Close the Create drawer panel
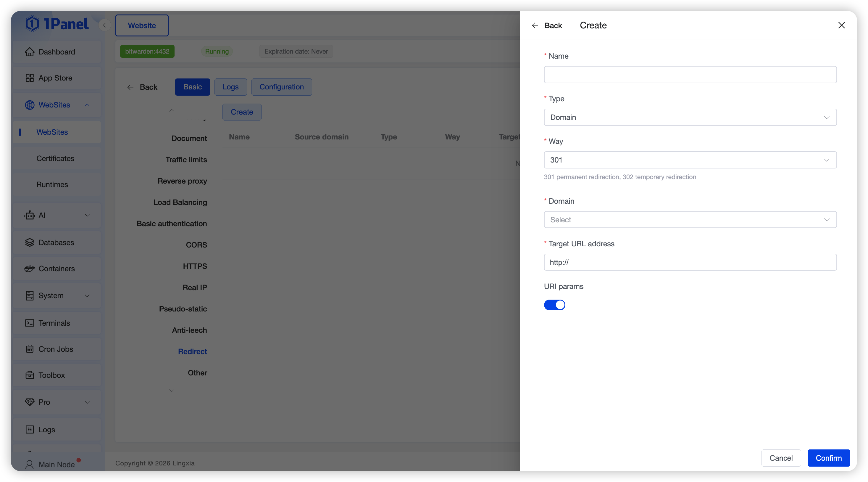Image resolution: width=868 pixels, height=482 pixels. pyautogui.click(x=841, y=25)
